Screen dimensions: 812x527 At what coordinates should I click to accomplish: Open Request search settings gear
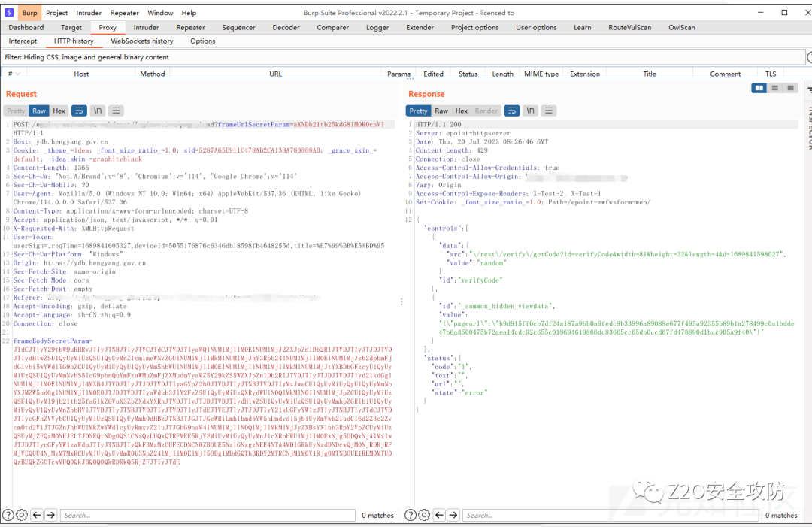pyautogui.click(x=22, y=515)
